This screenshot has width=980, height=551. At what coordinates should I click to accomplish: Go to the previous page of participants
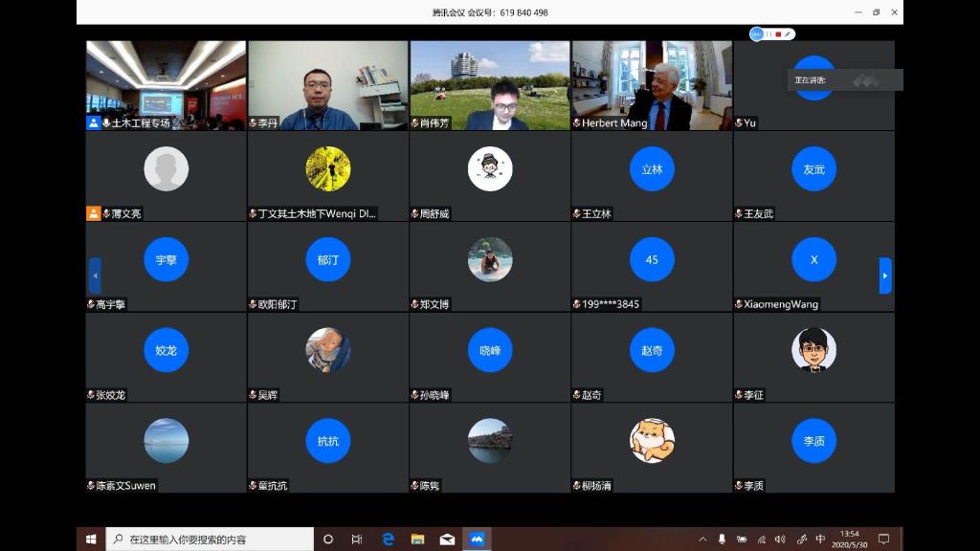[x=95, y=275]
